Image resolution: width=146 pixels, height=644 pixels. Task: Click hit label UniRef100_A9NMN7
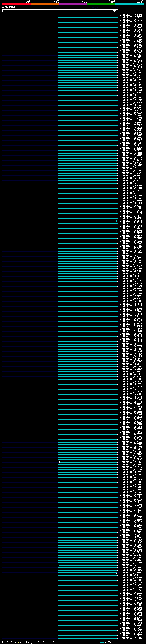[x=131, y=171]
